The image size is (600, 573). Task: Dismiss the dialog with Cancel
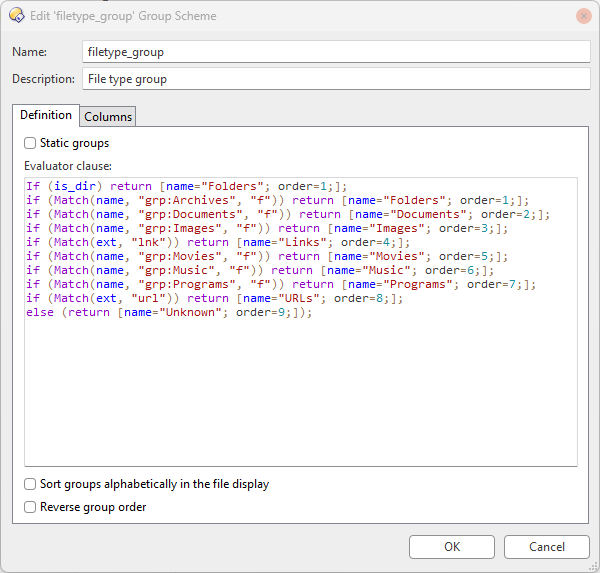[x=546, y=547]
